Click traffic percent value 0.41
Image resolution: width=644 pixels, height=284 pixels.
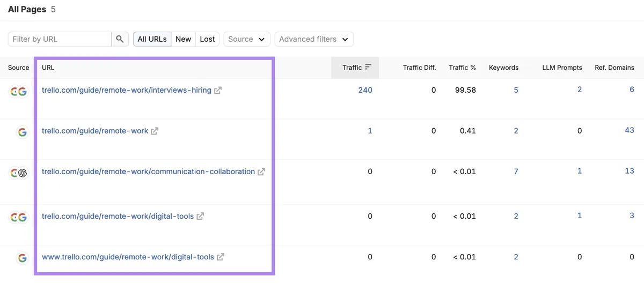(468, 131)
